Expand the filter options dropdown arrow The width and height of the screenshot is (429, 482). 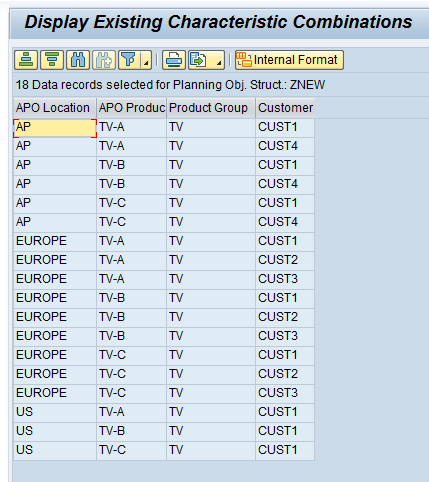pyautogui.click(x=146, y=60)
